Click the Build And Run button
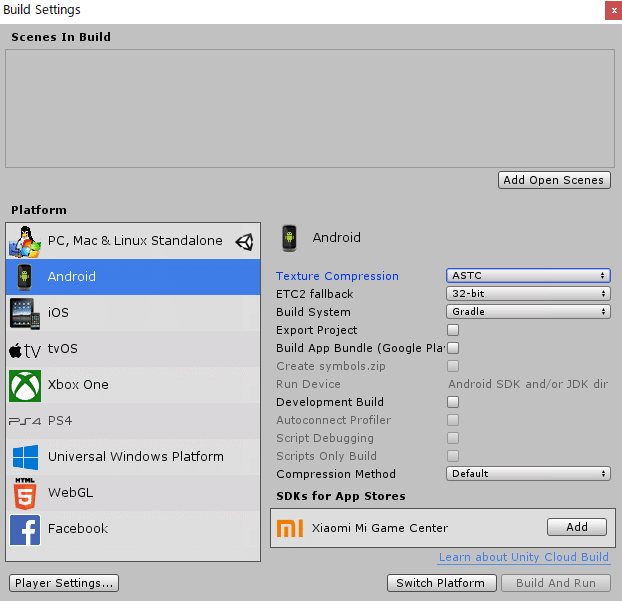The height and width of the screenshot is (601, 622). pos(556,583)
